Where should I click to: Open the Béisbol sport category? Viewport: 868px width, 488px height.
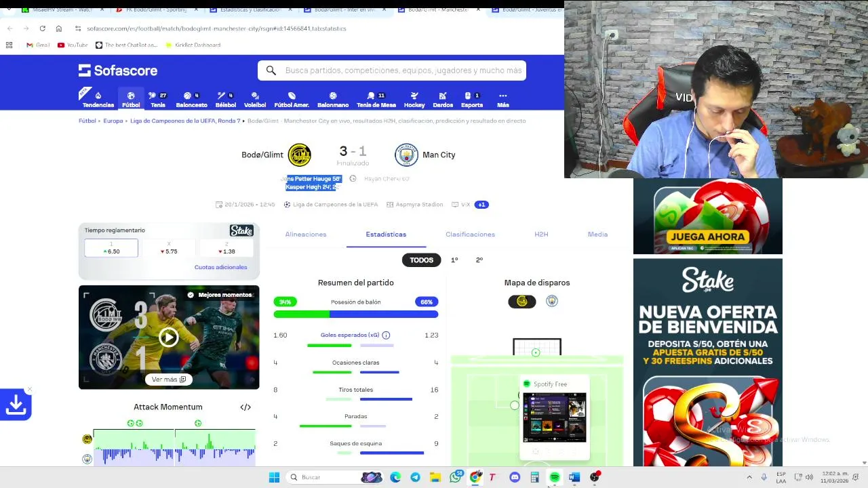pyautogui.click(x=225, y=100)
